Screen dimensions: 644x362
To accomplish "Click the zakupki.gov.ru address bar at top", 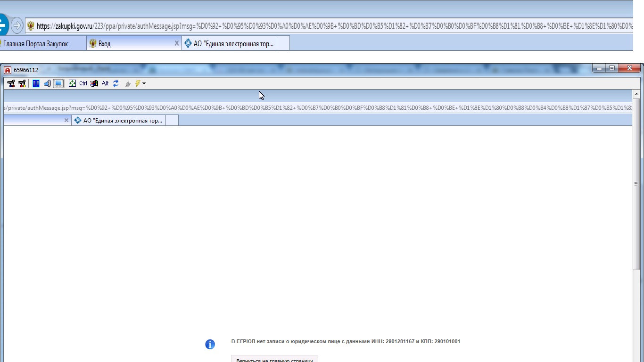I will (330, 26).
